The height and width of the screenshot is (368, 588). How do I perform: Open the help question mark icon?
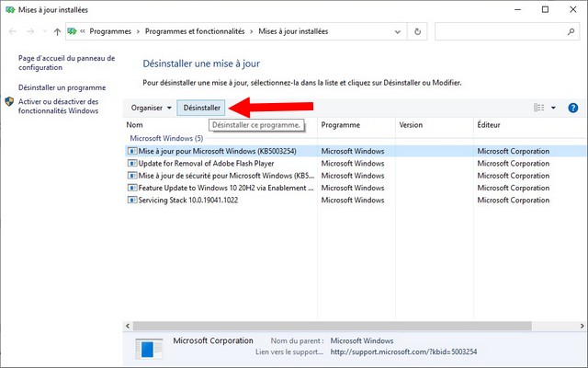(x=573, y=108)
